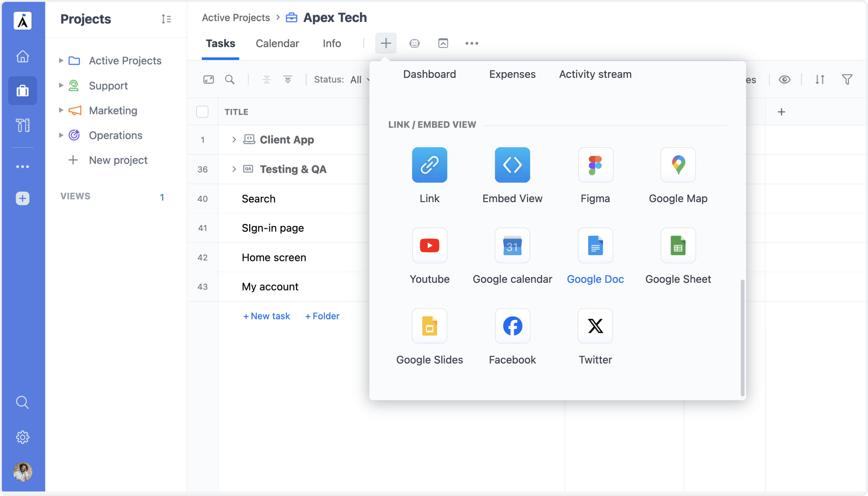Open the Home icon in left rail
This screenshot has width=868, height=496.
23,56
